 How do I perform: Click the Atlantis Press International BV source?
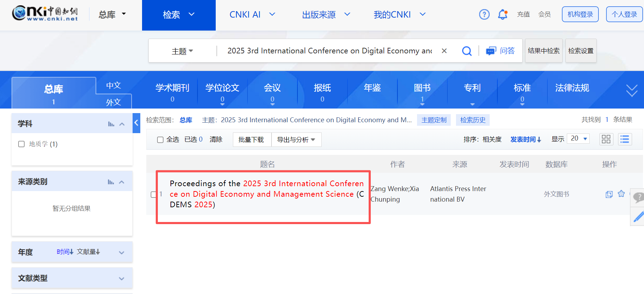pos(458,194)
